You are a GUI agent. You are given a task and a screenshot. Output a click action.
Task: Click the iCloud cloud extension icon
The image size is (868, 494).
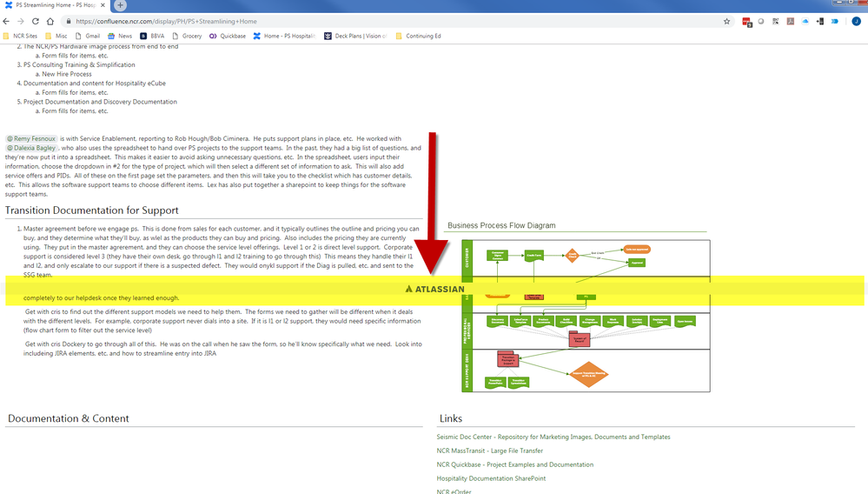click(x=805, y=21)
